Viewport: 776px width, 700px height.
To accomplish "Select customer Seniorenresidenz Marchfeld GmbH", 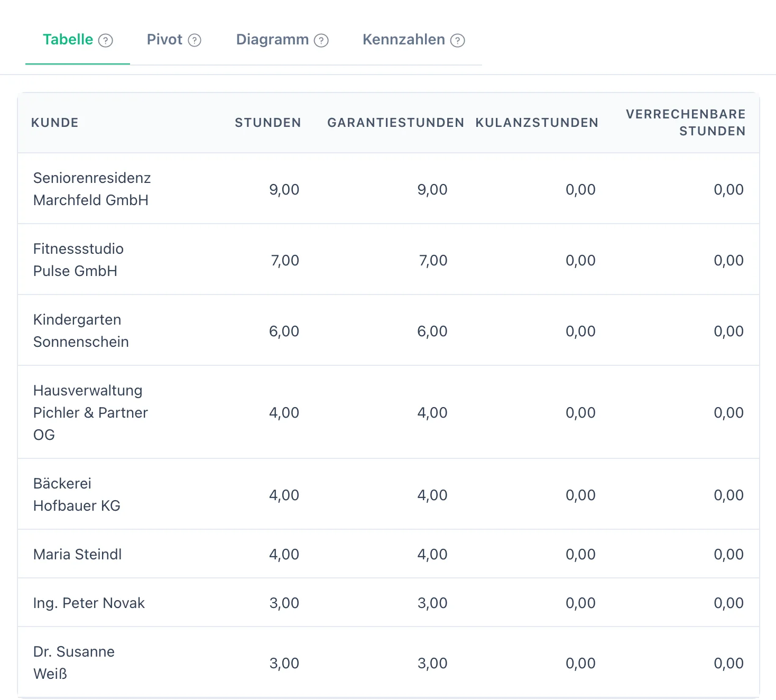I will (x=92, y=189).
